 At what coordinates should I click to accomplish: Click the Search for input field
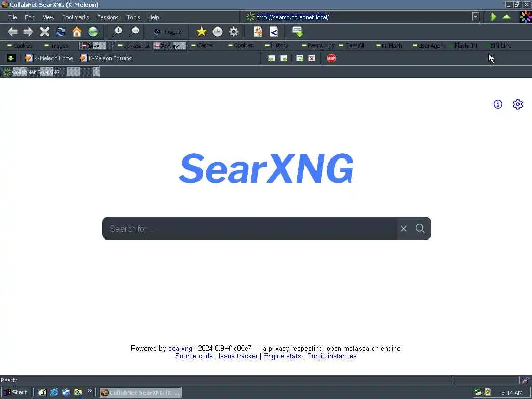(250, 229)
